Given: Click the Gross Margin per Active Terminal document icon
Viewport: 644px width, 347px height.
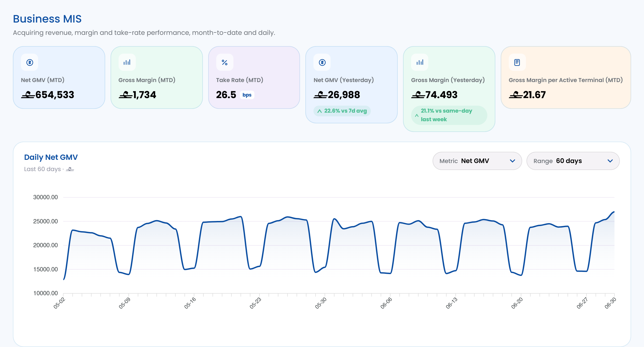Looking at the screenshot, I should [x=517, y=62].
